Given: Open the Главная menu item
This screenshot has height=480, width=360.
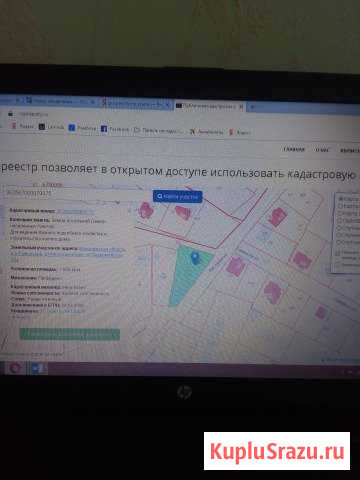Looking at the screenshot, I should (x=294, y=149).
